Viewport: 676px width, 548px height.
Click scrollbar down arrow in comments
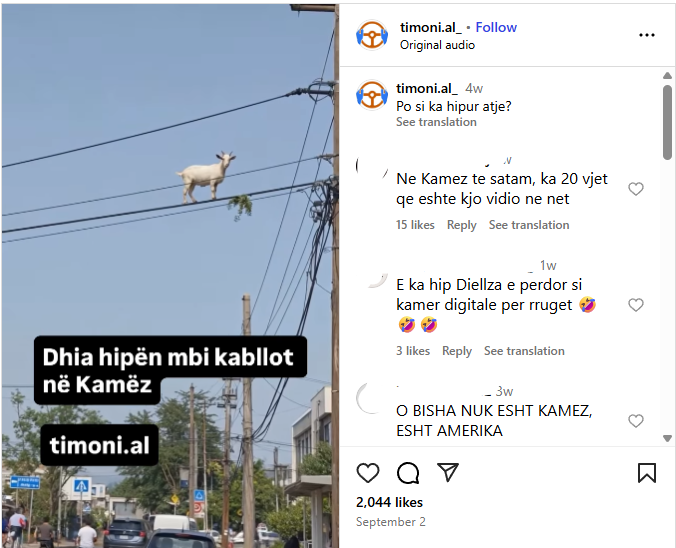[x=667, y=438]
